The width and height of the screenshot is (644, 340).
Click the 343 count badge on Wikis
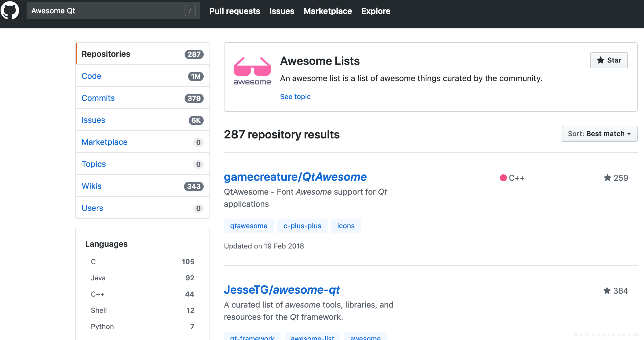[194, 186]
